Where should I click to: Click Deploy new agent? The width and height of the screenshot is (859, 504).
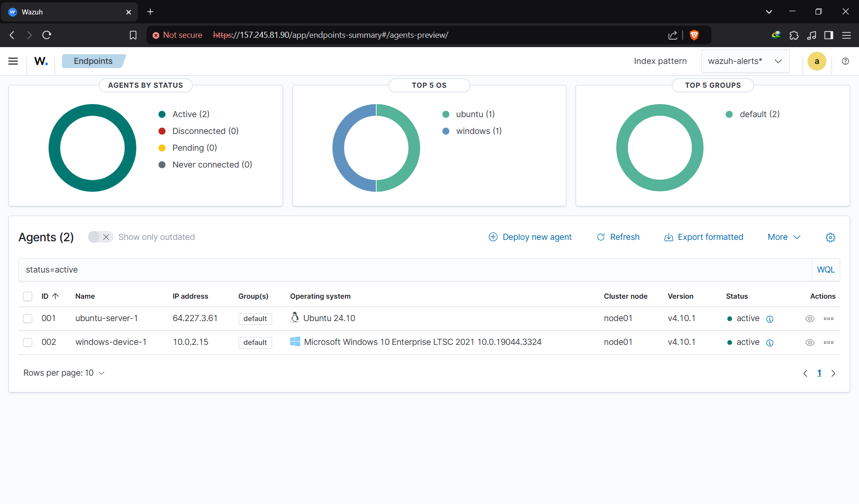(x=530, y=237)
